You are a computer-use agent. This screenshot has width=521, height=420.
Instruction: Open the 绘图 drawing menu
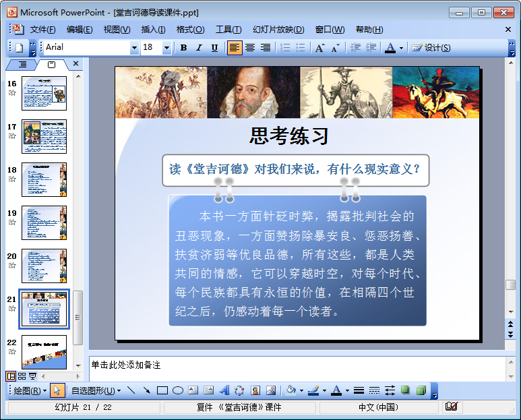30,390
